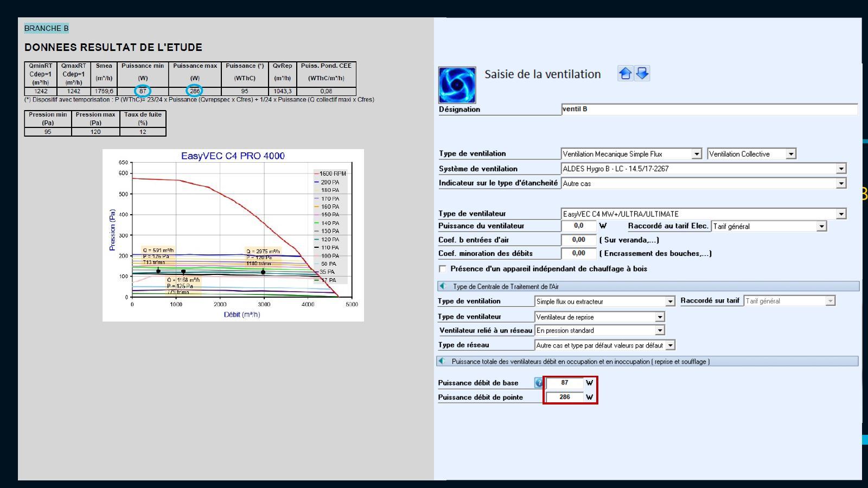The width and height of the screenshot is (868, 488).
Task: Open the Ventilation Mecanique Simple Flux dropdown
Action: [x=697, y=154]
